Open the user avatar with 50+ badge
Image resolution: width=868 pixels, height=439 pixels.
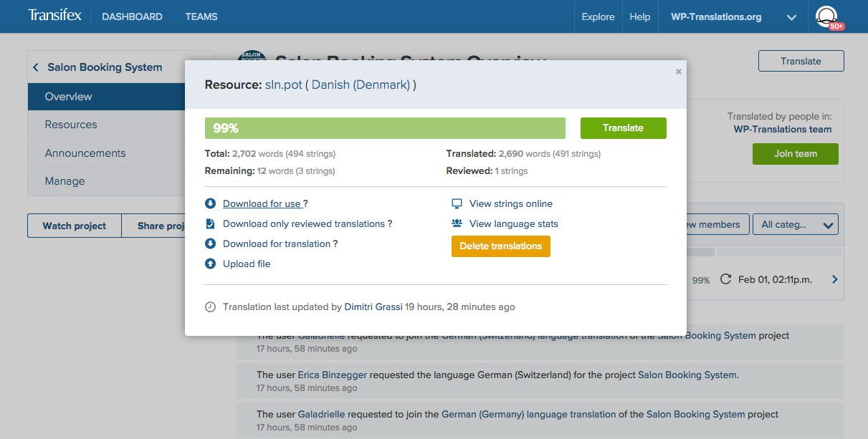point(827,16)
